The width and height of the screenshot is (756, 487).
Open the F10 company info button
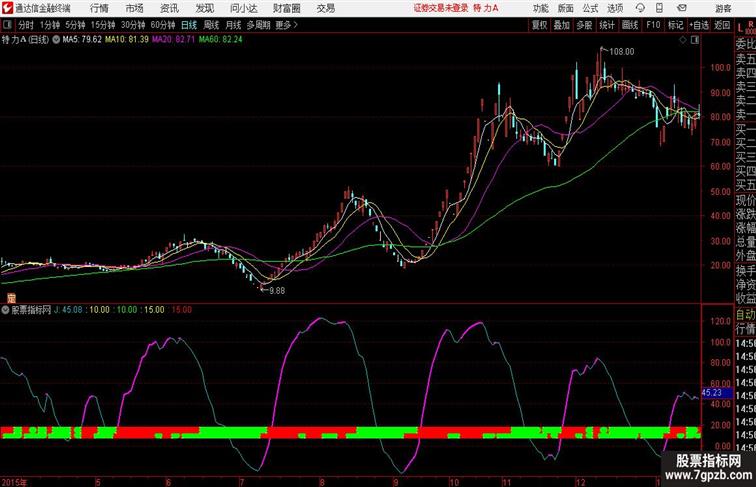653,25
